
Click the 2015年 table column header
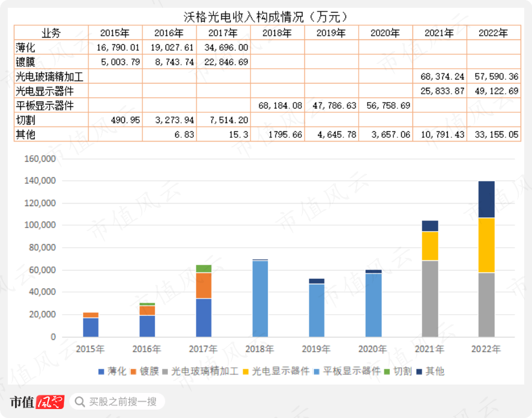click(x=115, y=33)
